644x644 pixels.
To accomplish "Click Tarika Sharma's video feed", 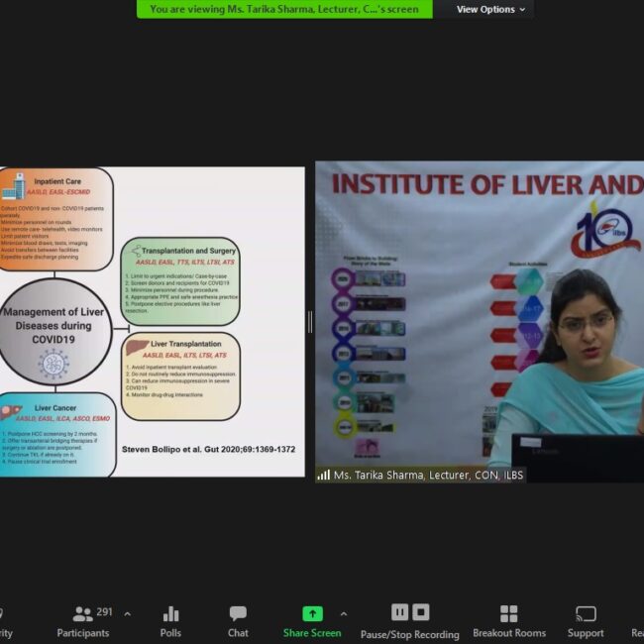I will tap(480, 317).
